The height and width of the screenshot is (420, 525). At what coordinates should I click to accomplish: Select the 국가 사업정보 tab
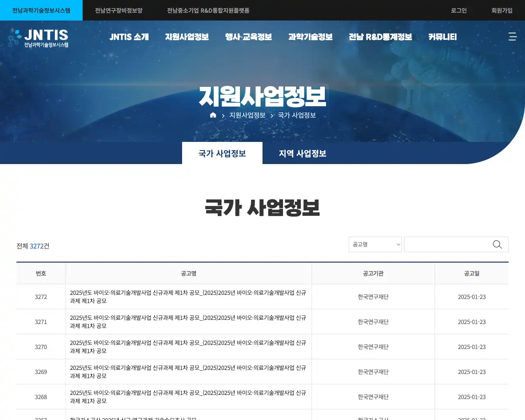[x=222, y=153]
